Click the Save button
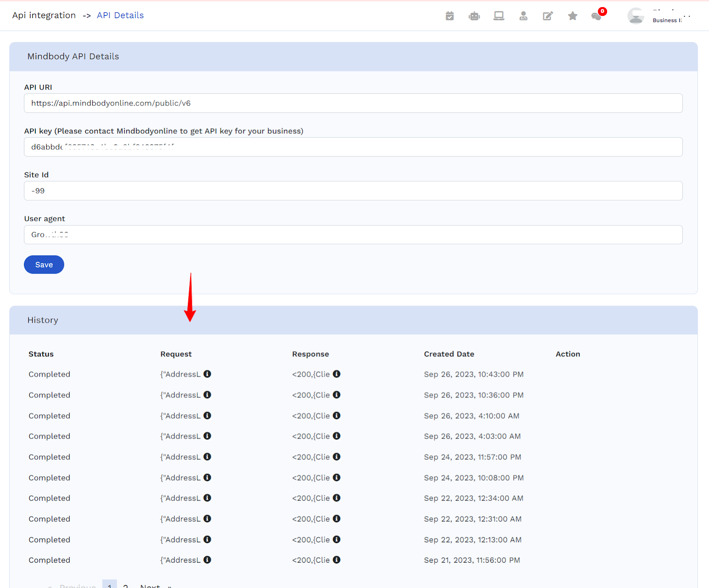 tap(44, 265)
